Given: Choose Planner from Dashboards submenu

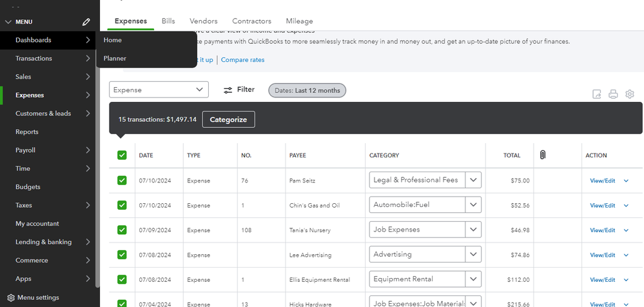Looking at the screenshot, I should [x=115, y=58].
